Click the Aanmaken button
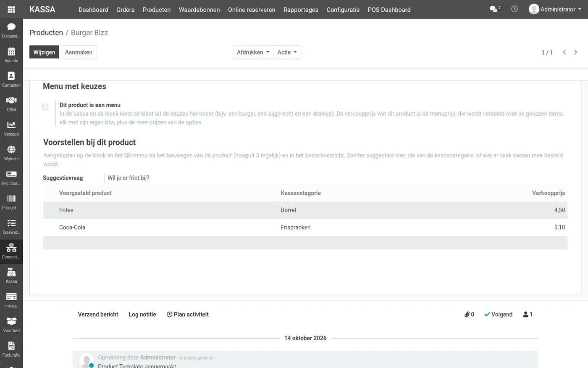Viewport: 588px width, 368px height. [79, 52]
